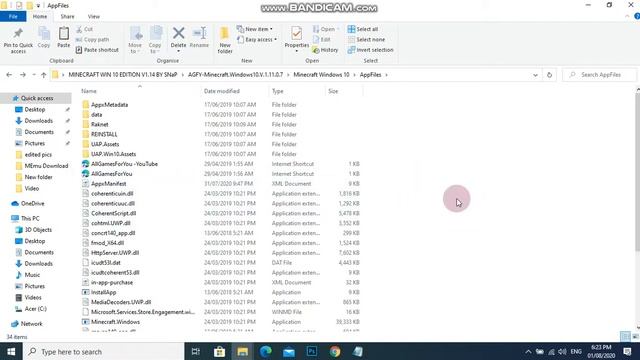Open Microsoft Edge from taskbar

tap(266, 351)
